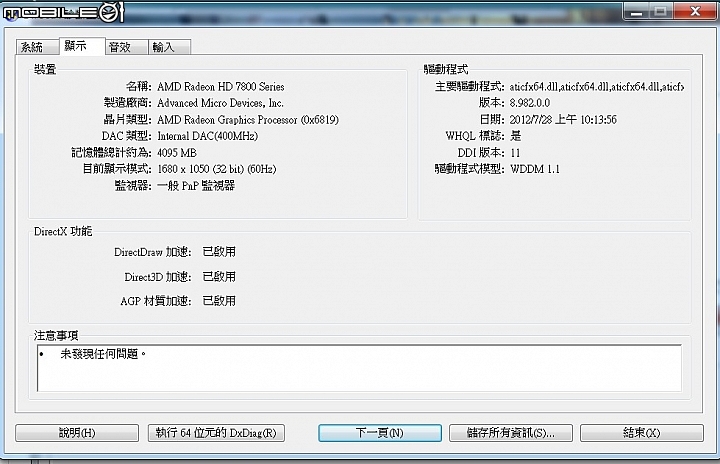
Task: Save all info via 儲存所有資訊(S)...
Action: pos(511,433)
